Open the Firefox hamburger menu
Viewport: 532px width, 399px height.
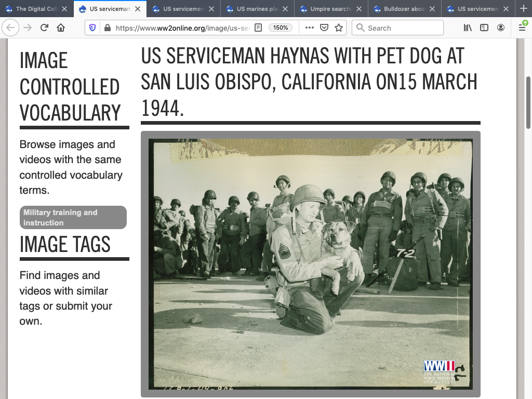pyautogui.click(x=522, y=28)
